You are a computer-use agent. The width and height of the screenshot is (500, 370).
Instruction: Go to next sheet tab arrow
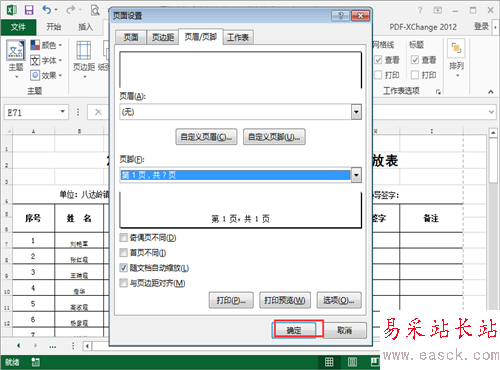pyautogui.click(x=35, y=346)
